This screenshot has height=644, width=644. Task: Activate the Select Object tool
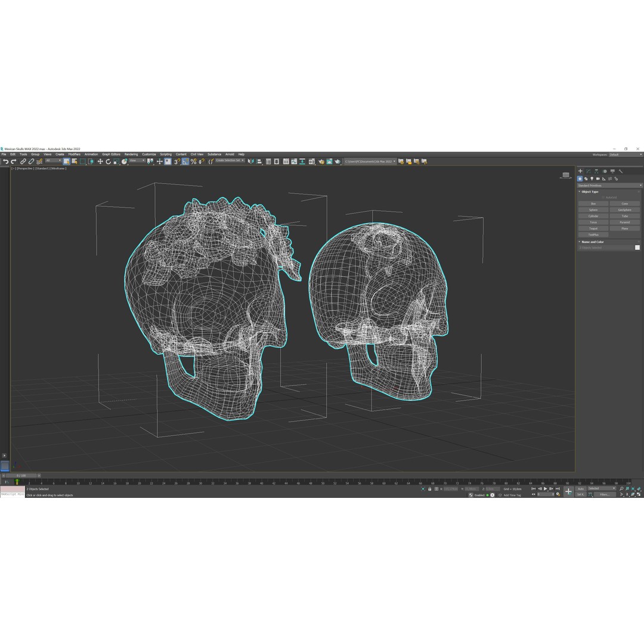coord(67,162)
